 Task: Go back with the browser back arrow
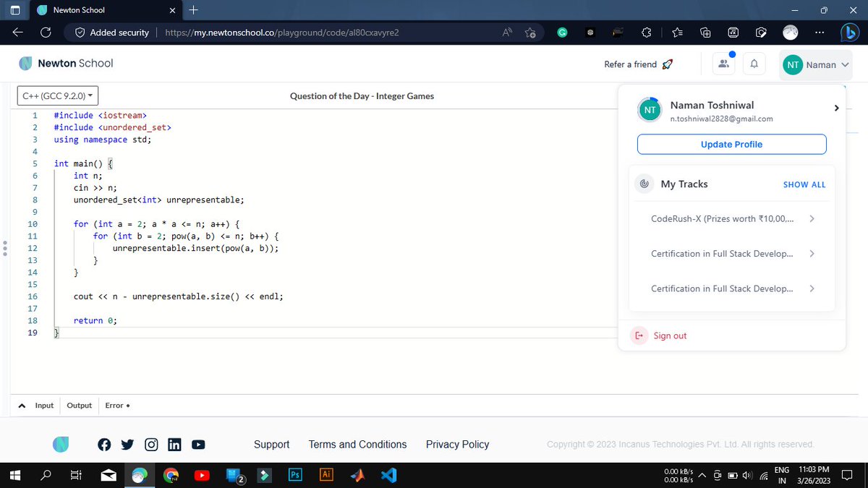point(18,33)
